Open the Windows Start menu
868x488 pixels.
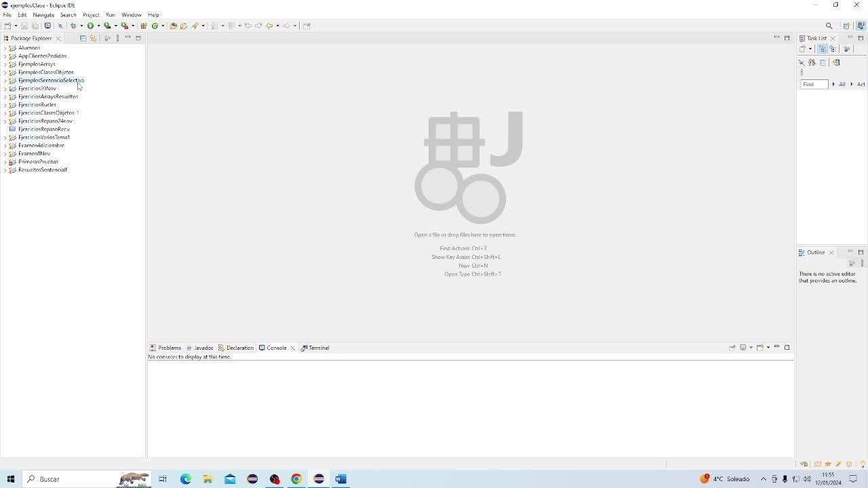pyautogui.click(x=10, y=479)
